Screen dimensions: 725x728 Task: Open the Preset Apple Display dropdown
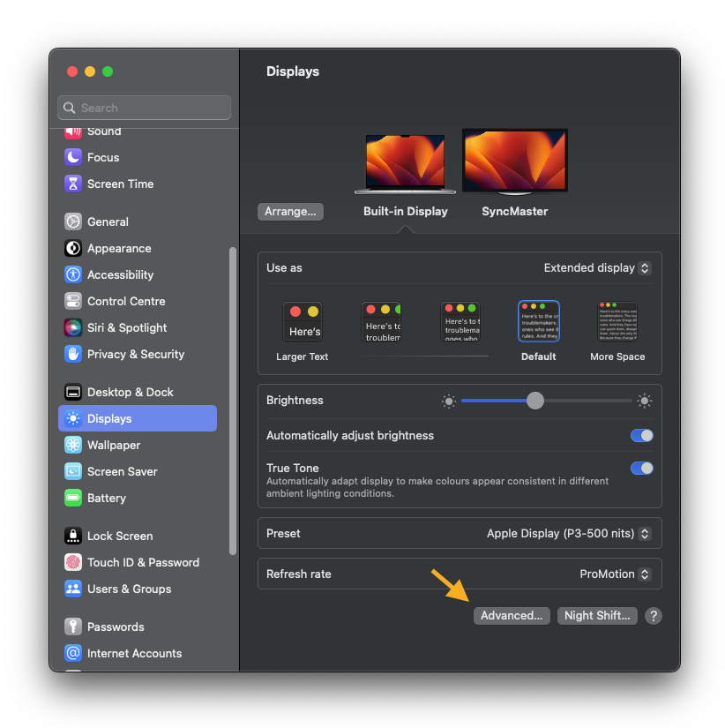(x=569, y=534)
